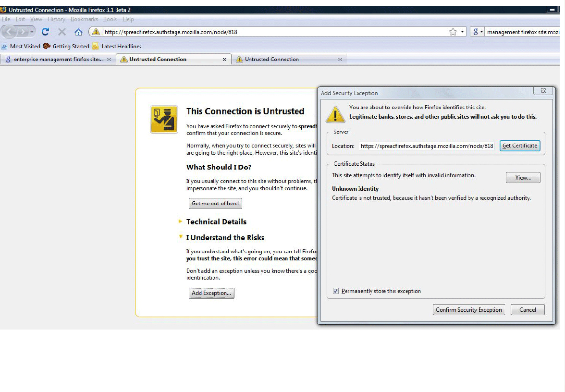Click Confirm Security Exception button
The width and height of the screenshot is (565, 392).
point(468,309)
